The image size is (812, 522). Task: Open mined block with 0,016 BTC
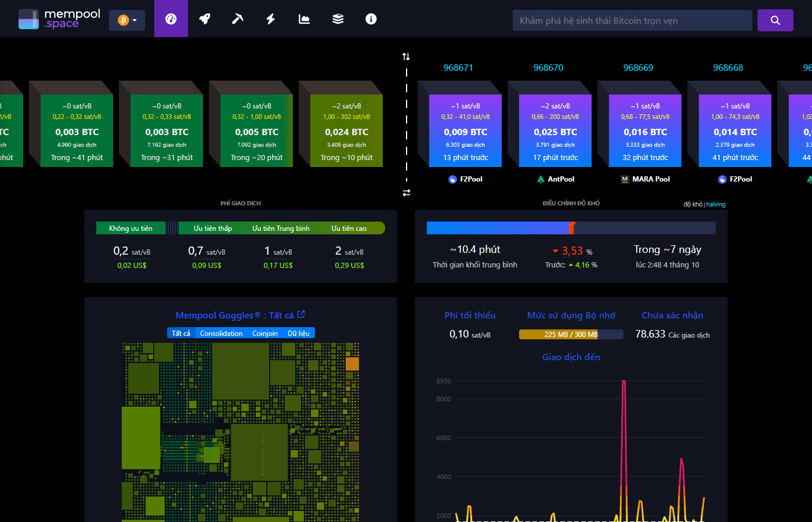[645, 130]
